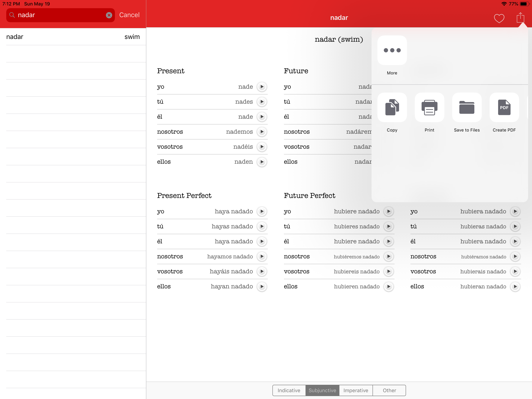This screenshot has width=532, height=399.
Task: Open More options with three dots
Action: 392,50
